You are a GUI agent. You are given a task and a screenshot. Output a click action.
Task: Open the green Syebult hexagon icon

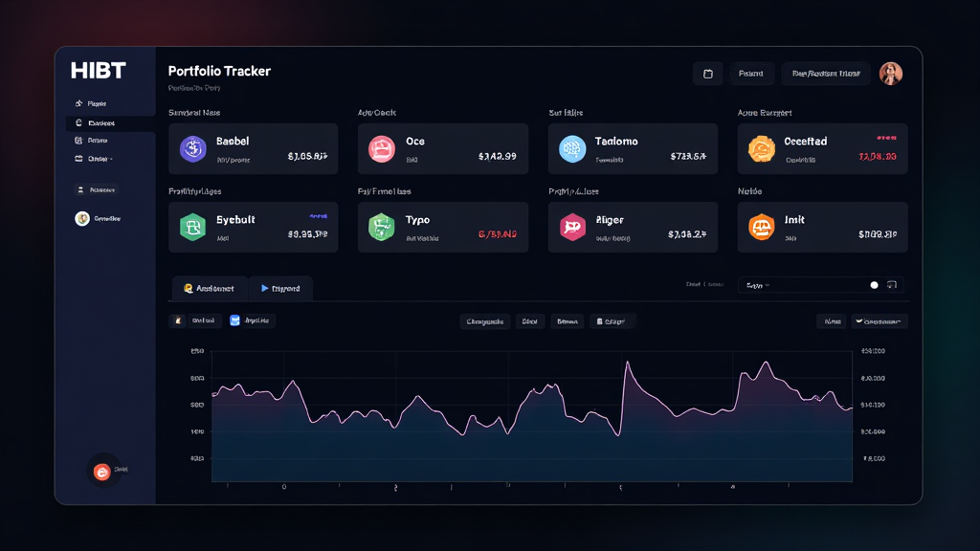(x=193, y=227)
